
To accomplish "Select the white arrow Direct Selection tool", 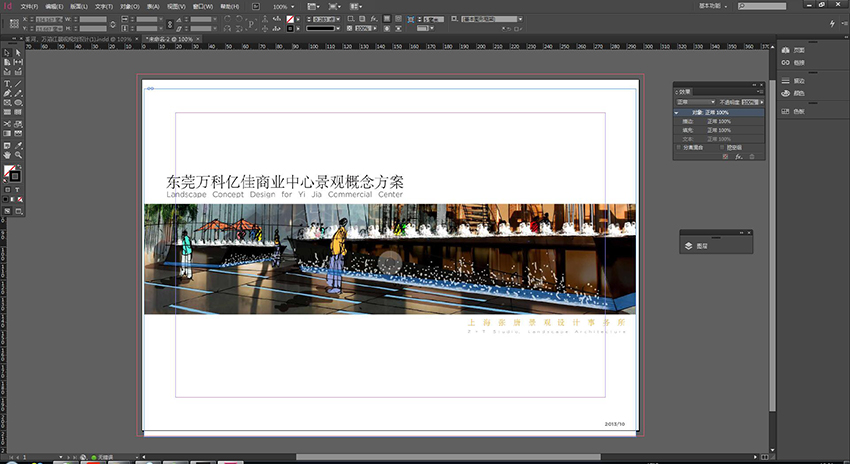I will click(x=18, y=53).
